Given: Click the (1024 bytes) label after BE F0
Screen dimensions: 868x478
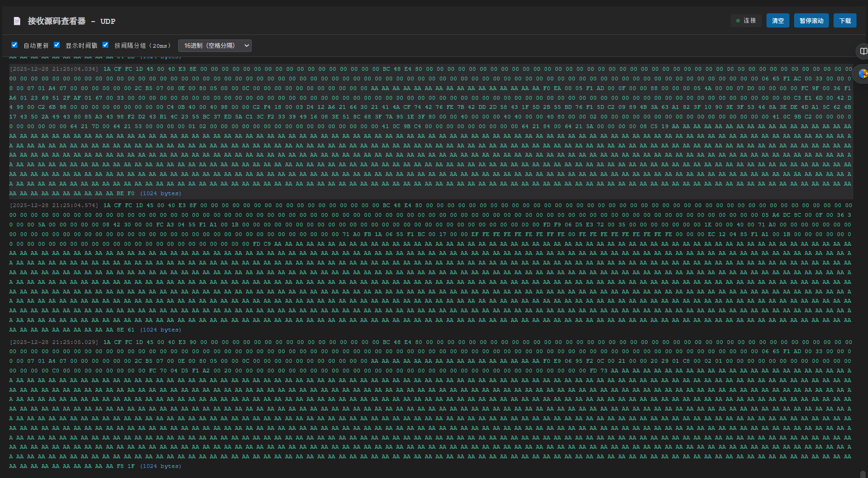Looking at the screenshot, I should tap(161, 193).
